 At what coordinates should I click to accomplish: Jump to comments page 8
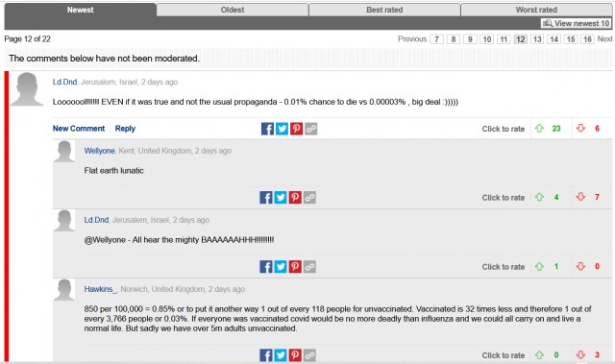(453, 39)
